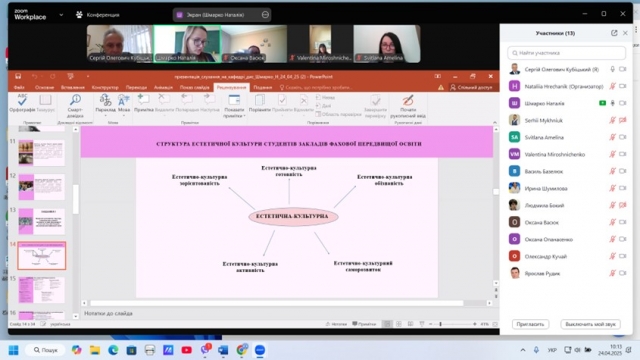
Task: Select slide 15 thumbnail
Action: [41, 290]
